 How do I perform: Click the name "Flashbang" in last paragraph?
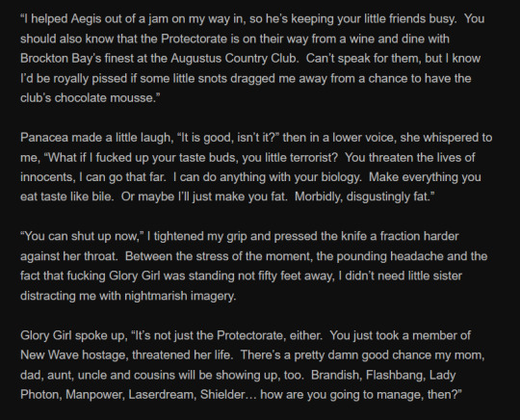click(x=395, y=375)
